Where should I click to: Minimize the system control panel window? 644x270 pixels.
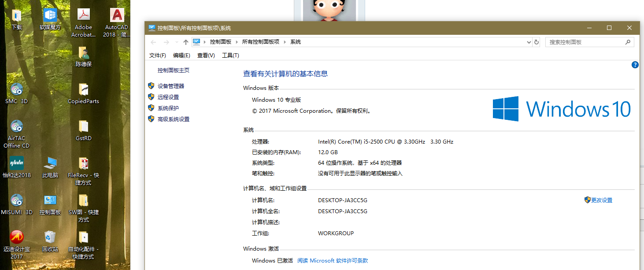[589, 28]
